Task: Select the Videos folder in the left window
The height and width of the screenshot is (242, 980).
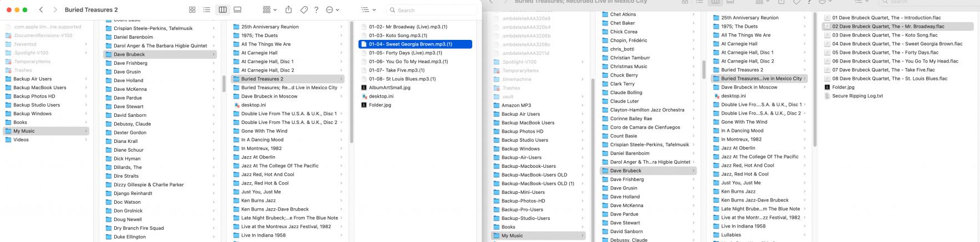Action: 21,140
